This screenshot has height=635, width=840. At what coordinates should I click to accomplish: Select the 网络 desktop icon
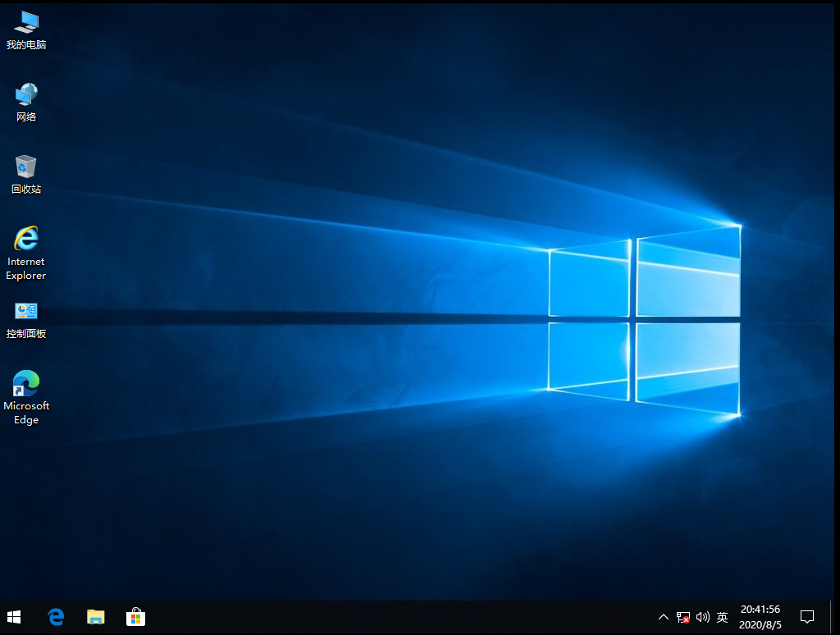25,103
